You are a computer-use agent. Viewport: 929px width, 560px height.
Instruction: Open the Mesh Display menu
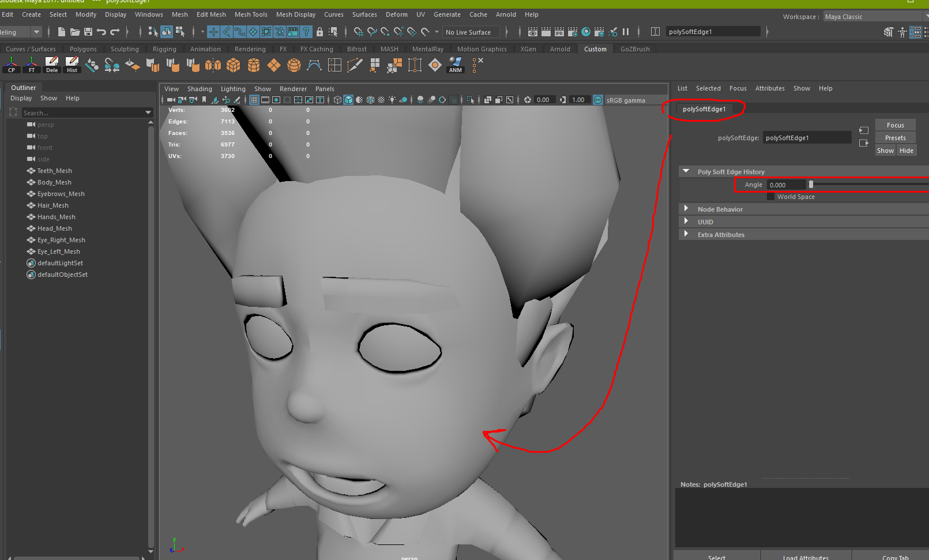pyautogui.click(x=296, y=14)
